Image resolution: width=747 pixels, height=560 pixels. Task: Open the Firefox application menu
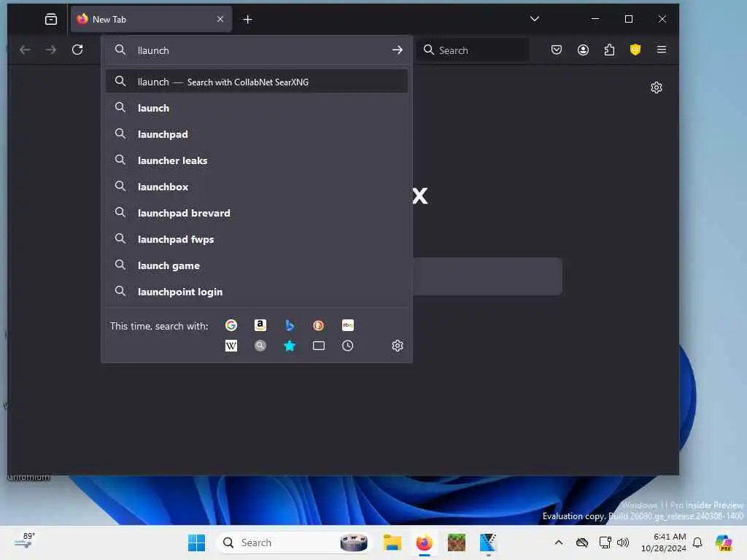661,50
